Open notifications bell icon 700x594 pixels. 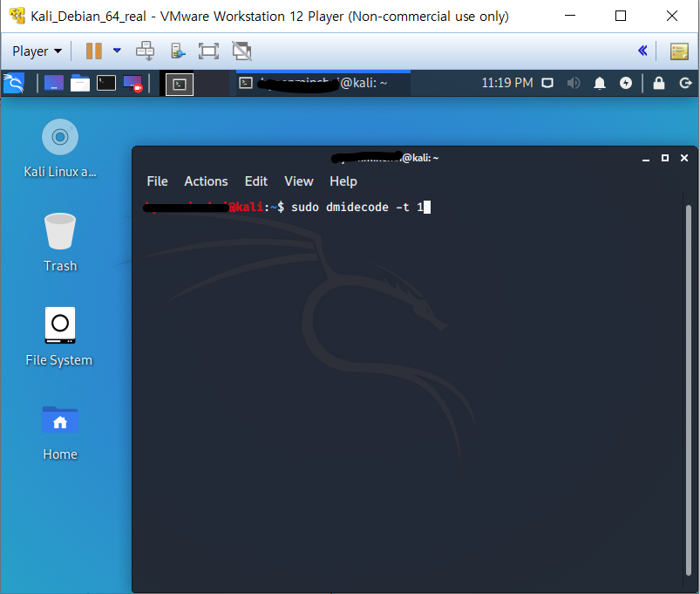click(x=600, y=83)
